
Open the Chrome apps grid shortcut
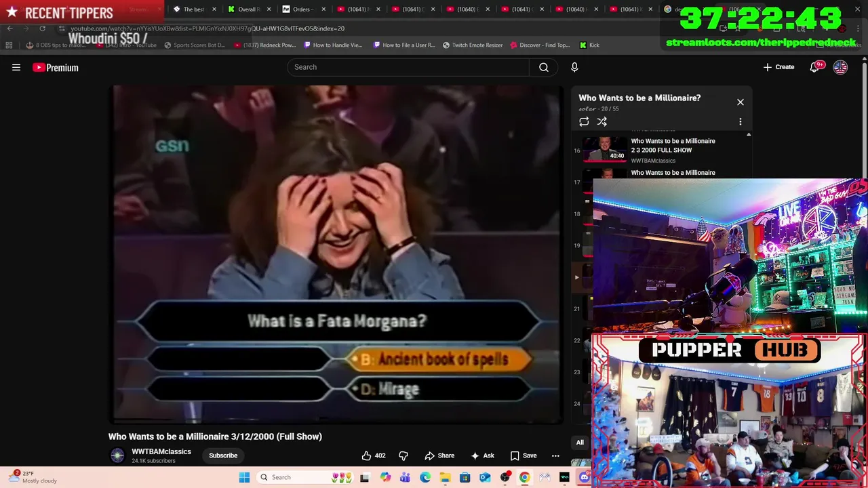[x=9, y=45]
